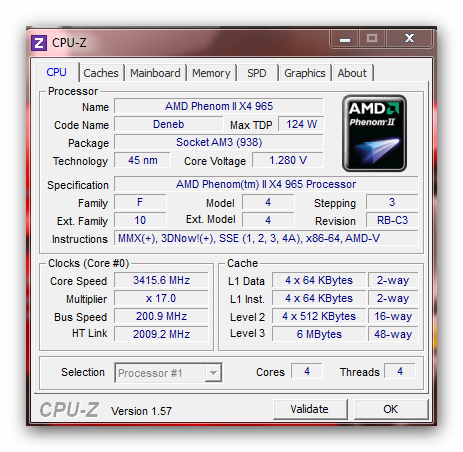
Task: Click the Level 2 size 4 x 512 KBytes
Action: coord(319,316)
